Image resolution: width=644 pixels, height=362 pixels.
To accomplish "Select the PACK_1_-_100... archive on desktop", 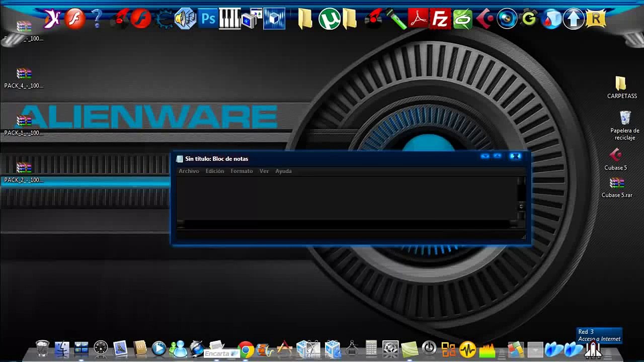I will (x=24, y=126).
